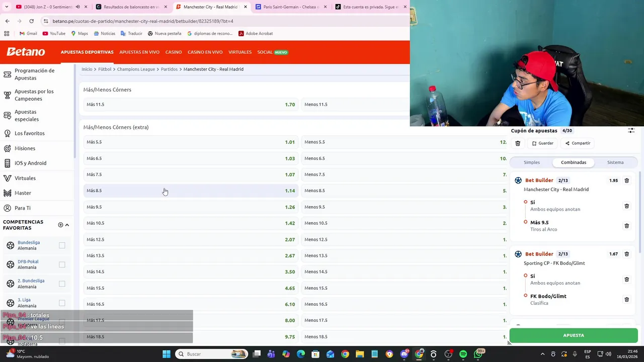The image size is (644, 362).
Task: Open Apuestas por los Campeones trophy icon
Action: 7,95
